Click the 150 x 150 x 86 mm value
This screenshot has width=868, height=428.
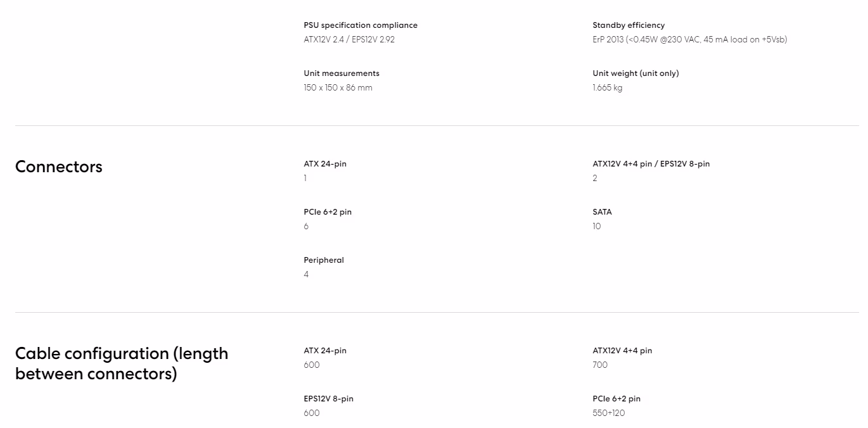(338, 87)
